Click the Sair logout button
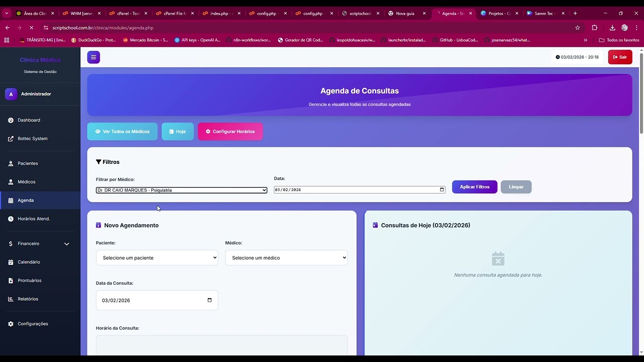This screenshot has height=362, width=644. tap(620, 57)
